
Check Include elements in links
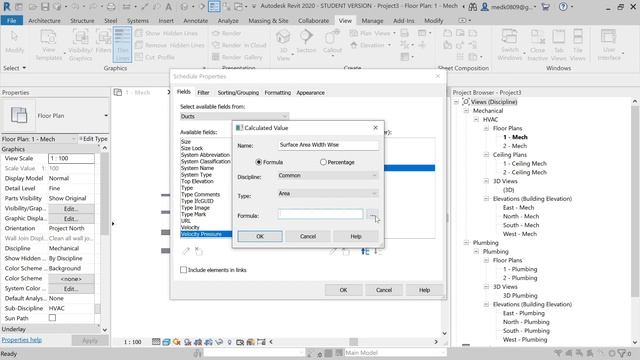pos(183,270)
